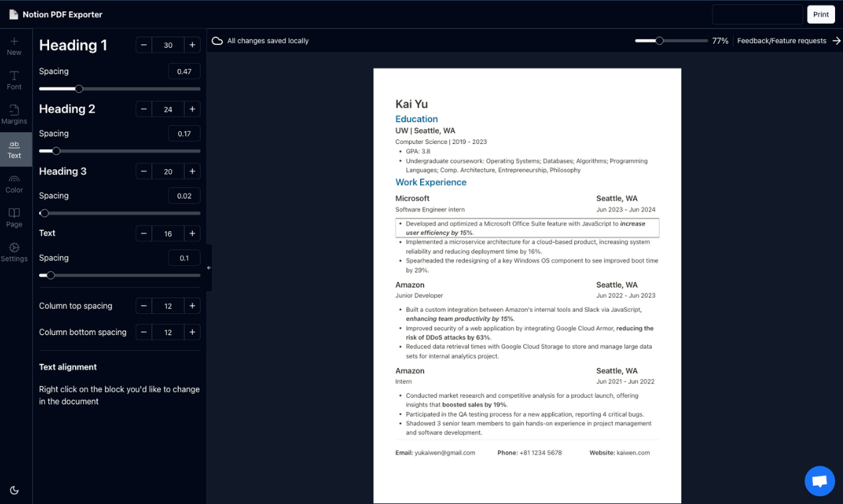This screenshot has height=504, width=843.
Task: Open the New document sidebar tab
Action: click(14, 46)
